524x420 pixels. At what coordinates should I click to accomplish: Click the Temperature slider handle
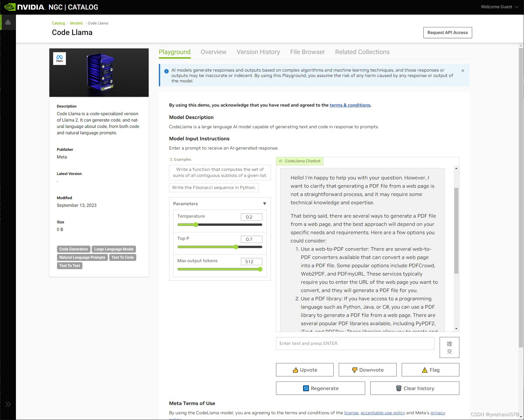(196, 225)
